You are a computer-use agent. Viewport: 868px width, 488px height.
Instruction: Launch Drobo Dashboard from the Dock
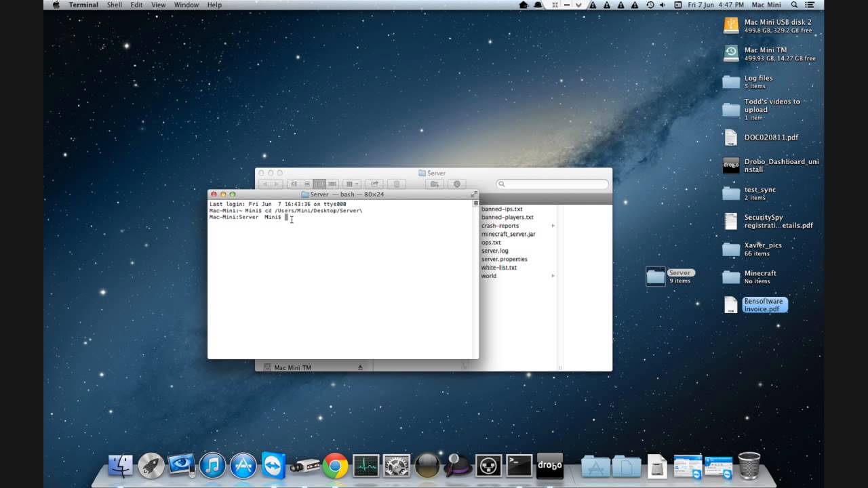coord(550,465)
